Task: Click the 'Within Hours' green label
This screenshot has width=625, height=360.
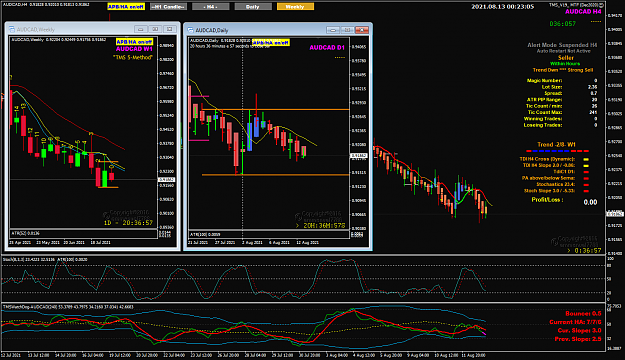Action: pos(565,64)
